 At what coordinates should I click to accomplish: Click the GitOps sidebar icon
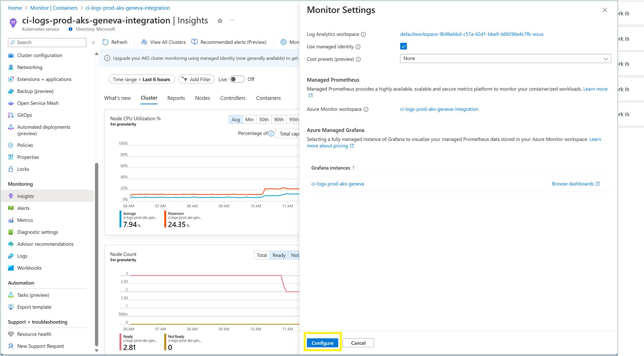point(11,115)
